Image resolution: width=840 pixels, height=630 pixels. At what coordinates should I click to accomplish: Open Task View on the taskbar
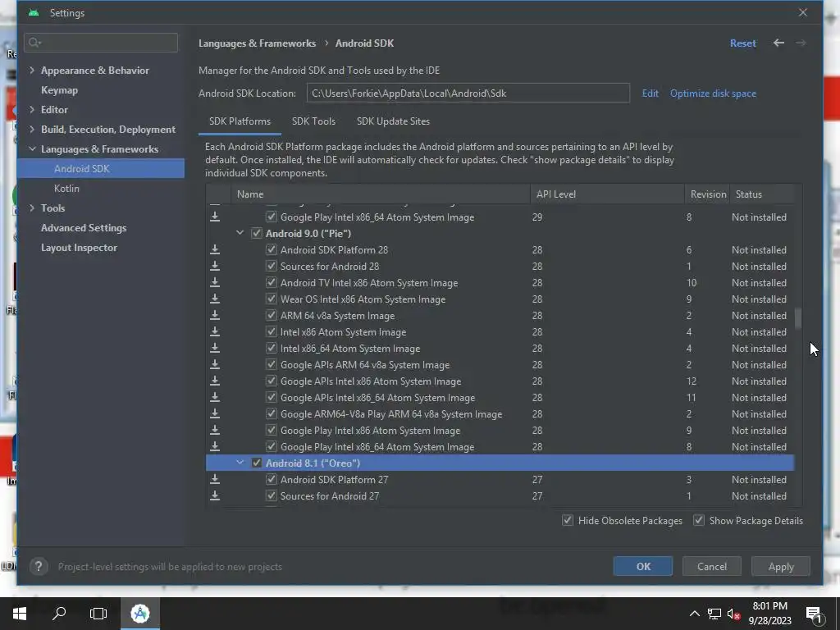[98, 614]
